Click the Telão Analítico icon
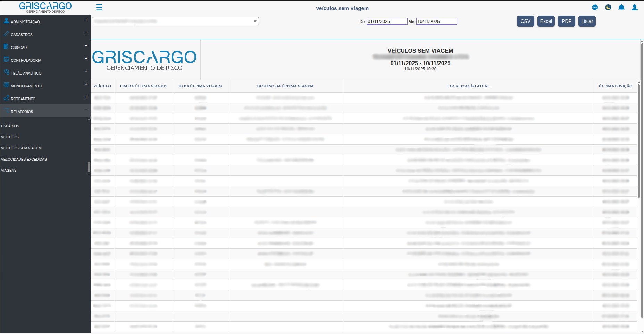 click(6, 72)
